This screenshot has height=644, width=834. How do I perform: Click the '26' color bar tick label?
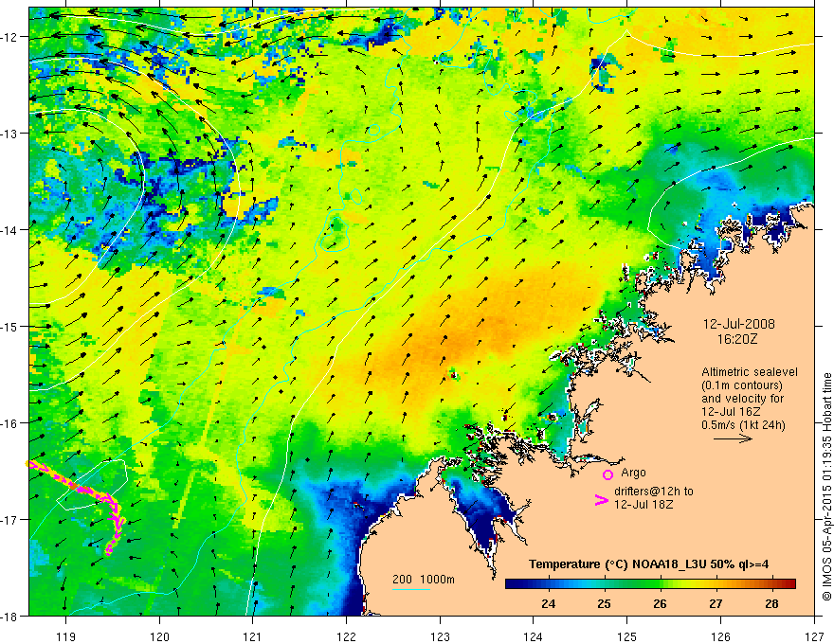660,603
